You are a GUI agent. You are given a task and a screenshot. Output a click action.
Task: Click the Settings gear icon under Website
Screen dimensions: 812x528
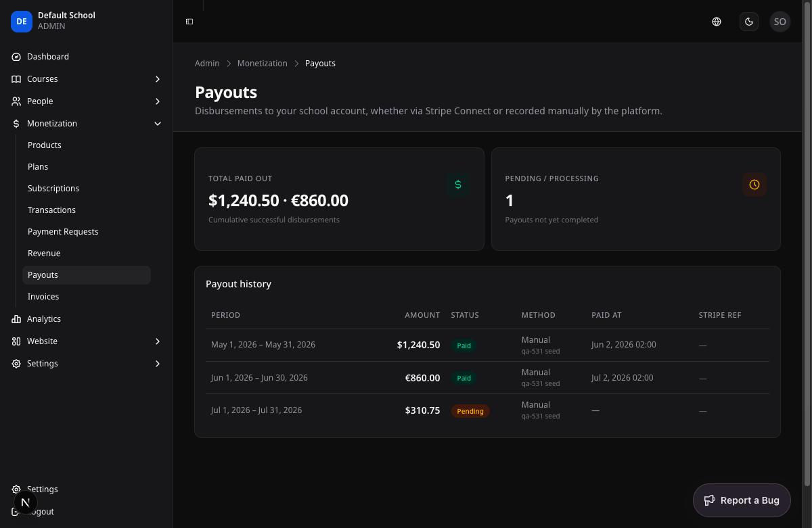point(16,364)
